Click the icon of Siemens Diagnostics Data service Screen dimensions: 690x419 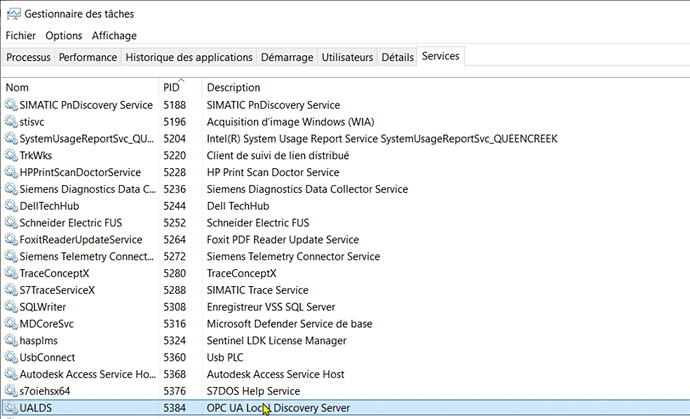coord(11,189)
